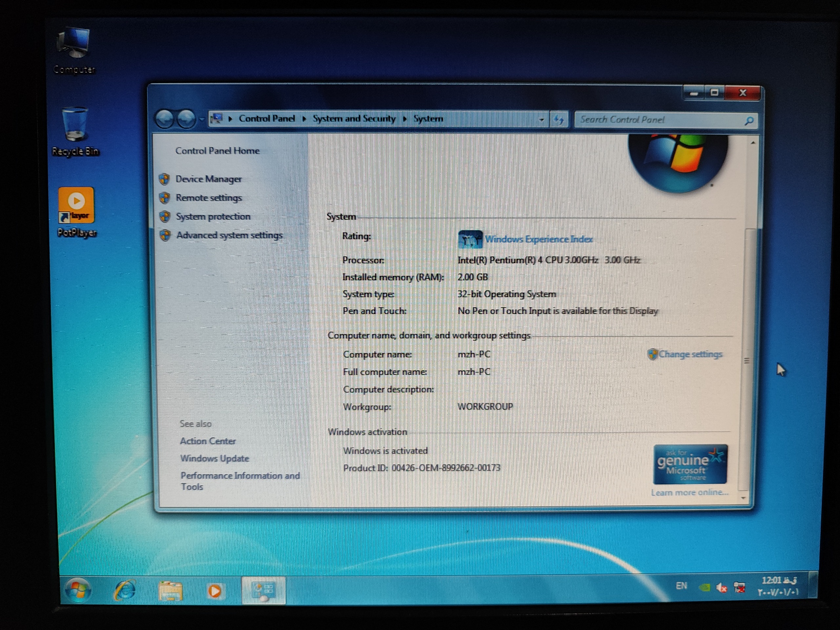Expand arrow after Control Panel breadcrumb
The height and width of the screenshot is (630, 840).
[304, 119]
